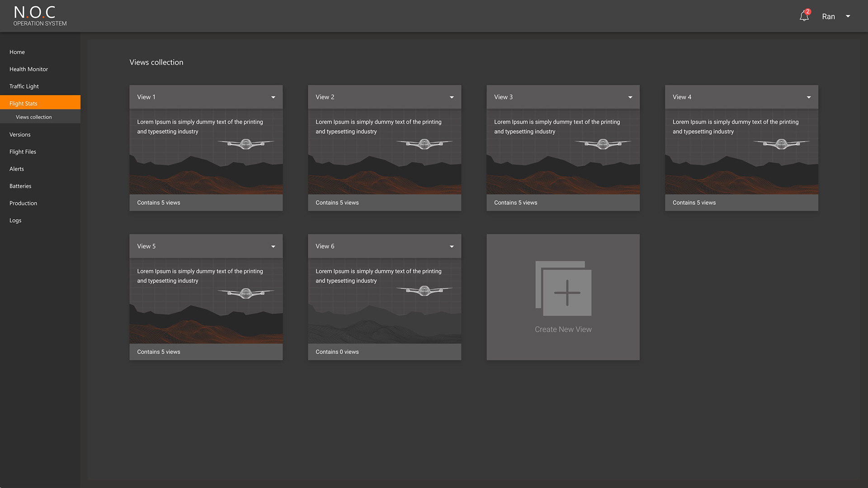868x488 pixels.
Task: Click 'Contains 5 views' on View 1
Action: (158, 203)
